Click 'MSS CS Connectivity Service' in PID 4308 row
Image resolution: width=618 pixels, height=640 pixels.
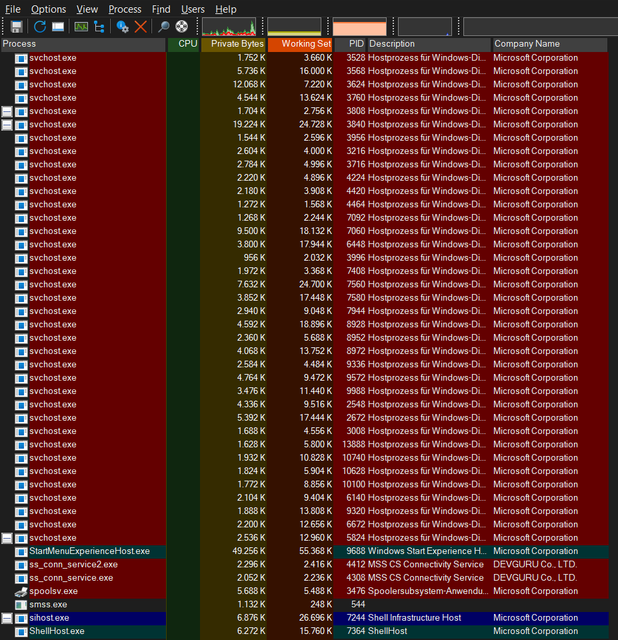tap(425, 578)
